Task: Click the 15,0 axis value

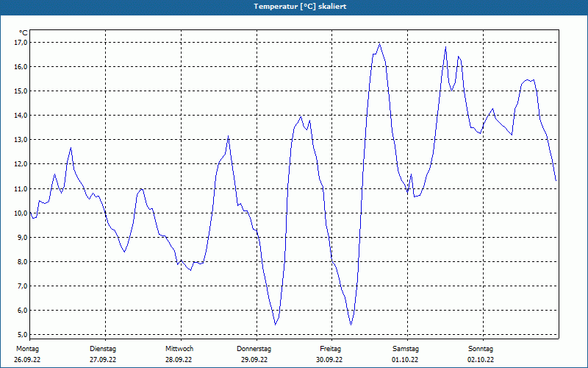Action: coord(22,91)
